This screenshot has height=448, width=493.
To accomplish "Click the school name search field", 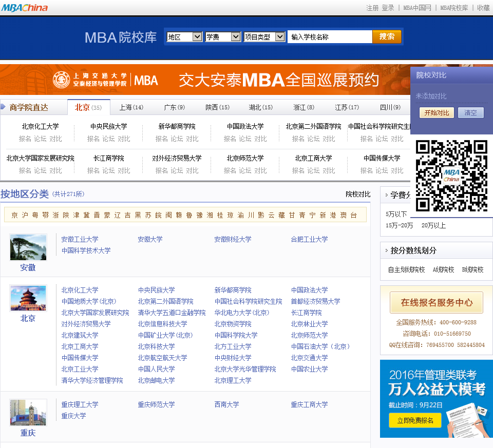I will click(330, 37).
